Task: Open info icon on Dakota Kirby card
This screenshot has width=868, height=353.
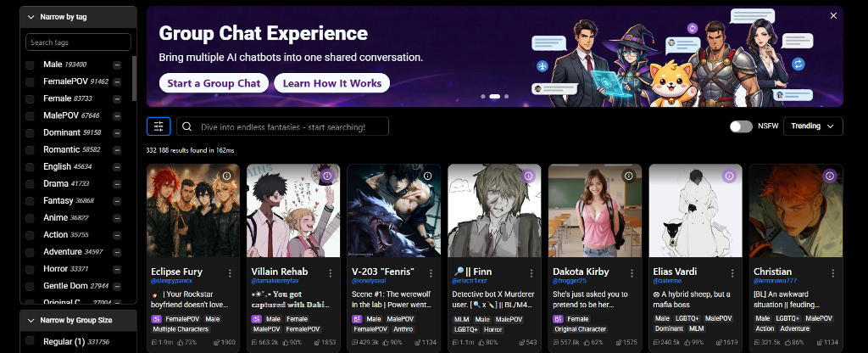Action: coord(628,176)
